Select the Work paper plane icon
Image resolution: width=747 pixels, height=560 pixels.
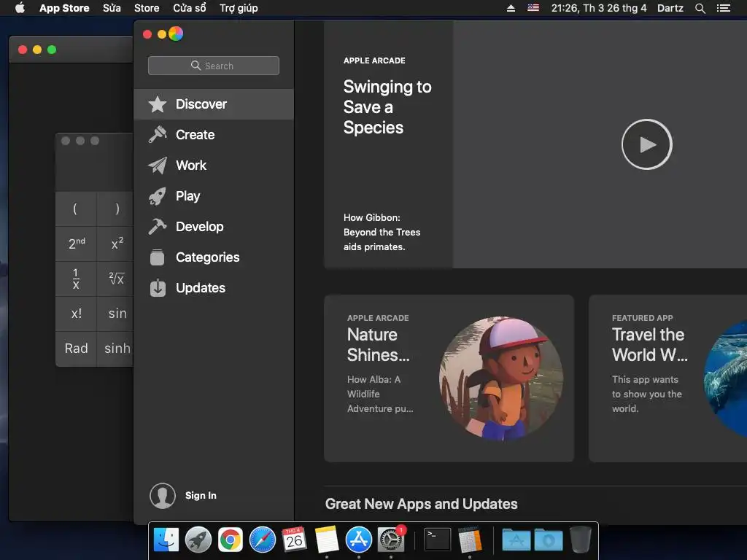tap(158, 166)
